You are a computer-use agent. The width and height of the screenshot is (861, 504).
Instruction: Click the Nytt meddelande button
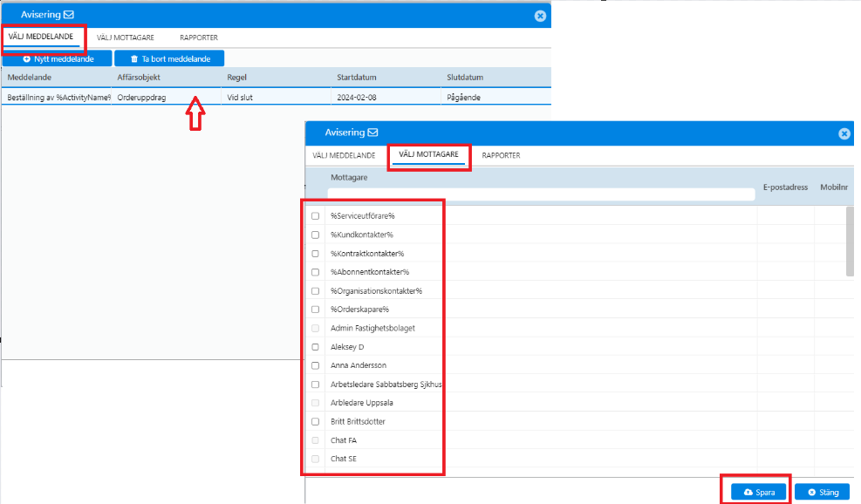click(x=57, y=58)
